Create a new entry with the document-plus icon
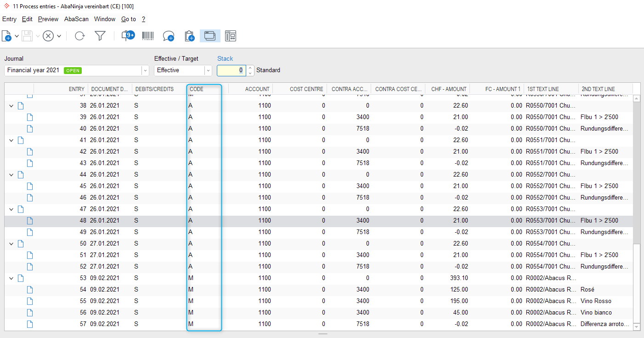Image resolution: width=644 pixels, height=338 pixels. [x=6, y=36]
